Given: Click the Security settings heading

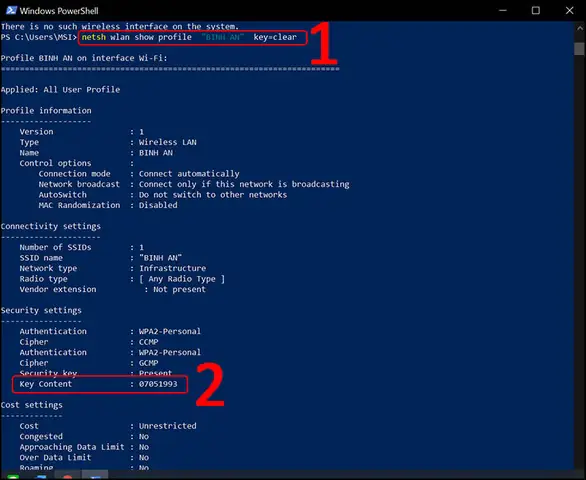Looking at the screenshot, I should [x=41, y=310].
